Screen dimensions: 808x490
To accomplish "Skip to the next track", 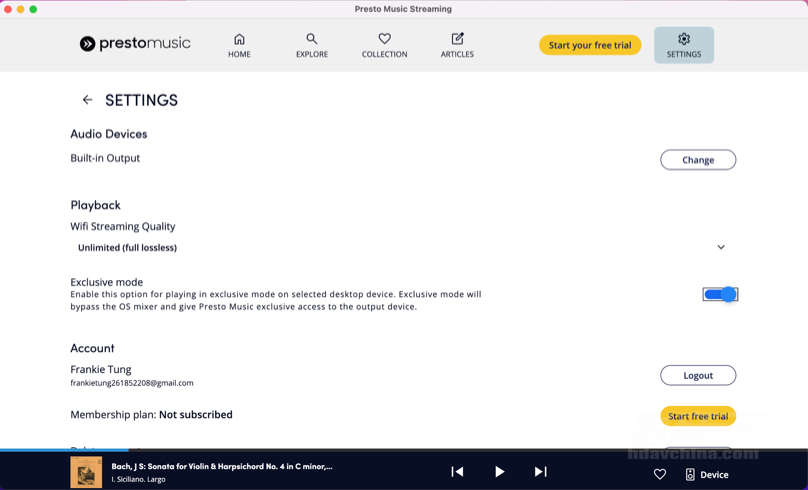I will 541,471.
